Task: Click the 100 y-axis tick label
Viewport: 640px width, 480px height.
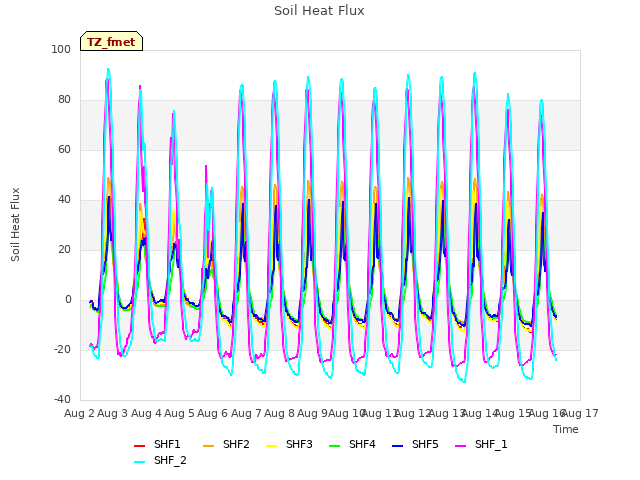Action: coord(61,49)
